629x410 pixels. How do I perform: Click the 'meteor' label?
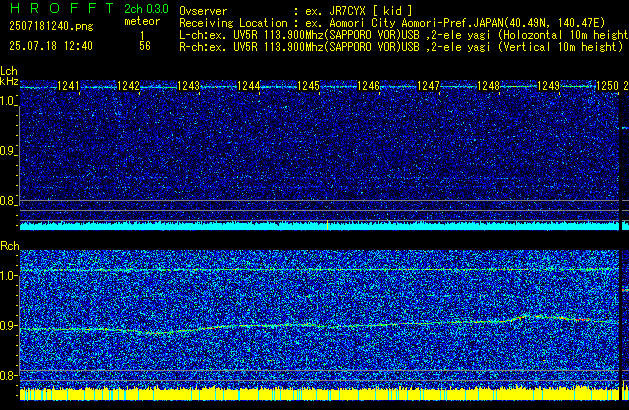click(x=142, y=21)
